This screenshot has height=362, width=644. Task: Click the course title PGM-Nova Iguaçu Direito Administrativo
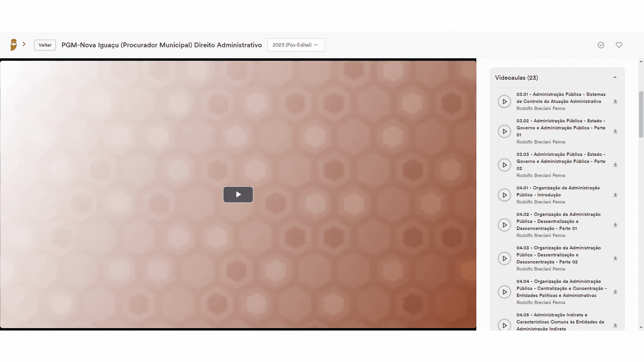click(162, 45)
